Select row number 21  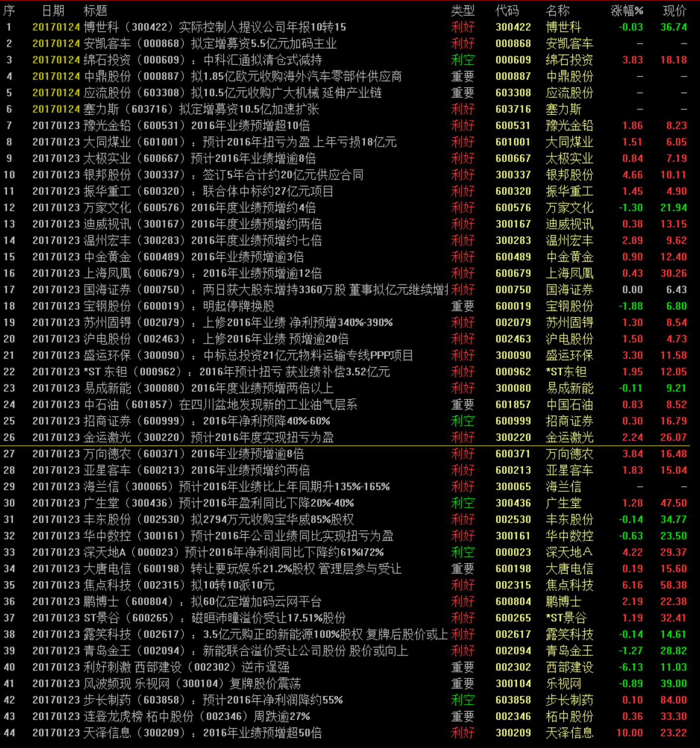[x=9, y=355]
